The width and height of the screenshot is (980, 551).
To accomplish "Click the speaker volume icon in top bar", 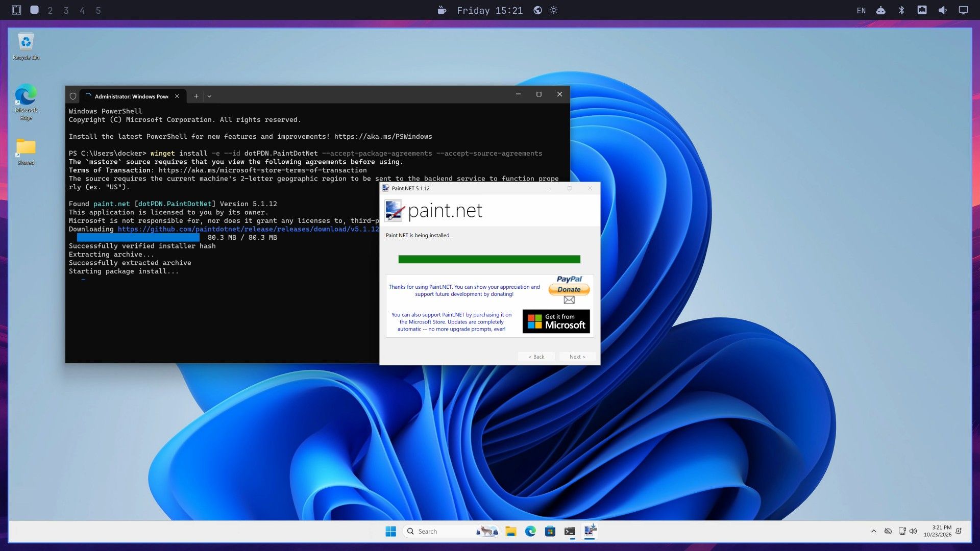I will point(943,10).
